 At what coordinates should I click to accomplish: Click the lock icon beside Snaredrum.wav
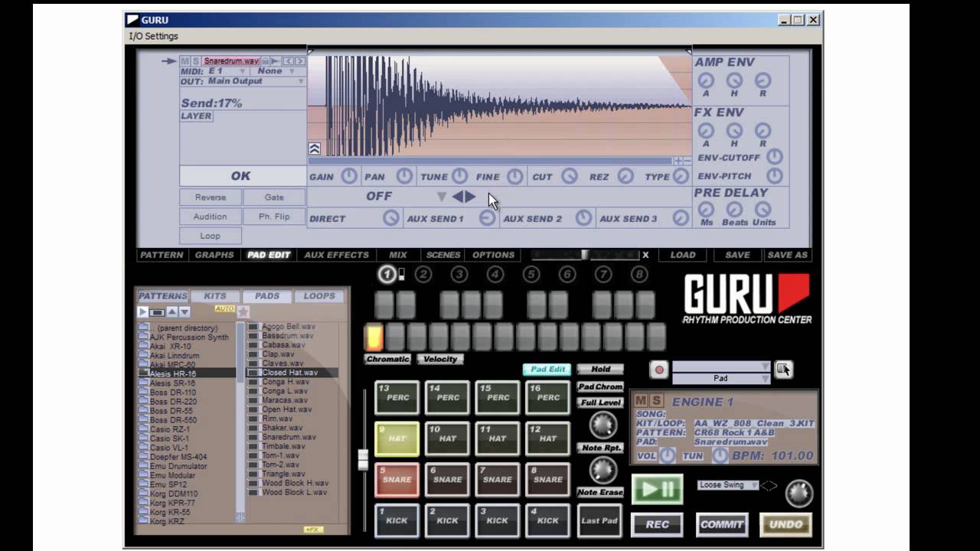(265, 61)
